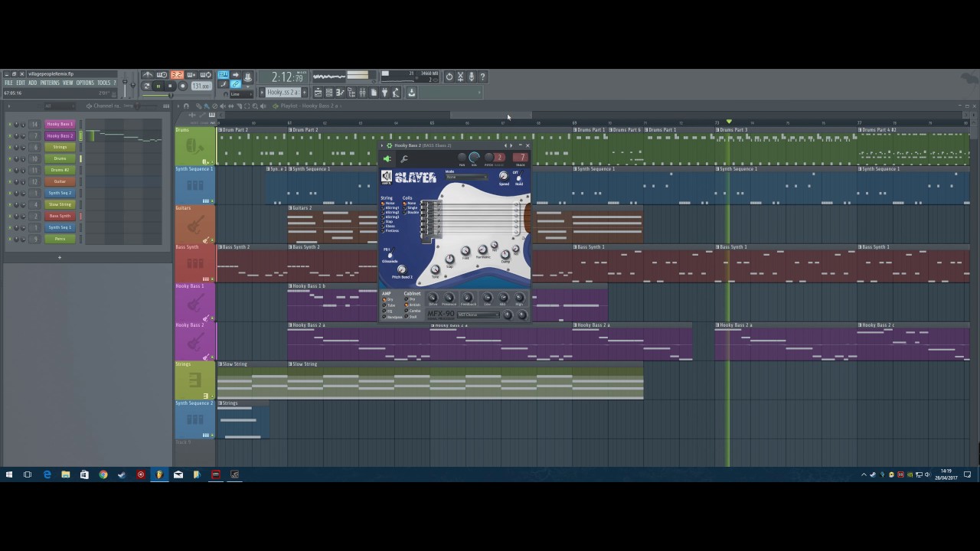Open the VIEW menu
This screenshot has height=551, width=980.
click(x=67, y=83)
